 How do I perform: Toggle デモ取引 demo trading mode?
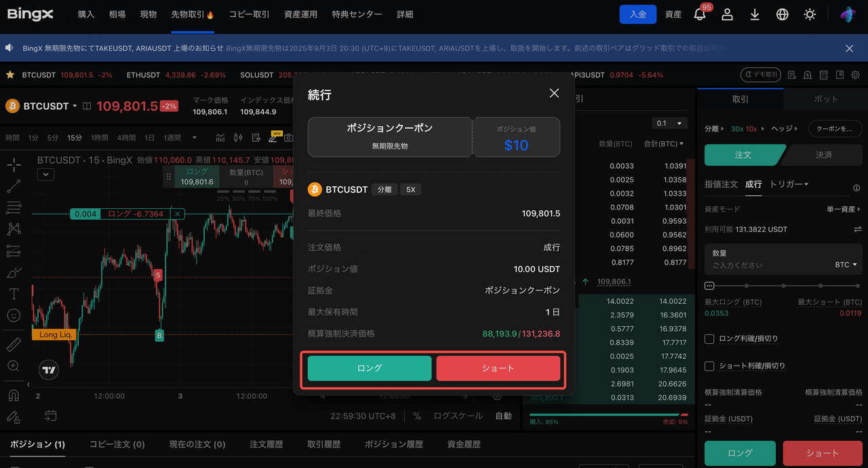[761, 75]
